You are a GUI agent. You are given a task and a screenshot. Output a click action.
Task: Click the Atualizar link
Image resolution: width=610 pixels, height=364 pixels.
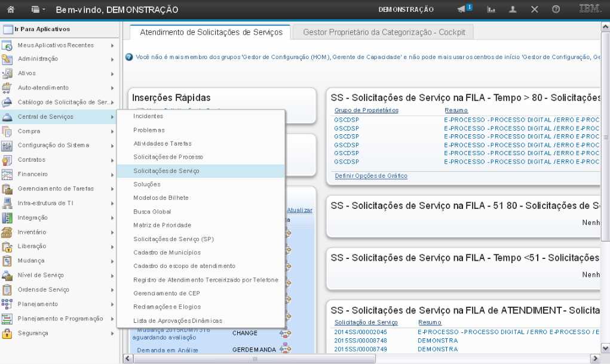(x=299, y=210)
